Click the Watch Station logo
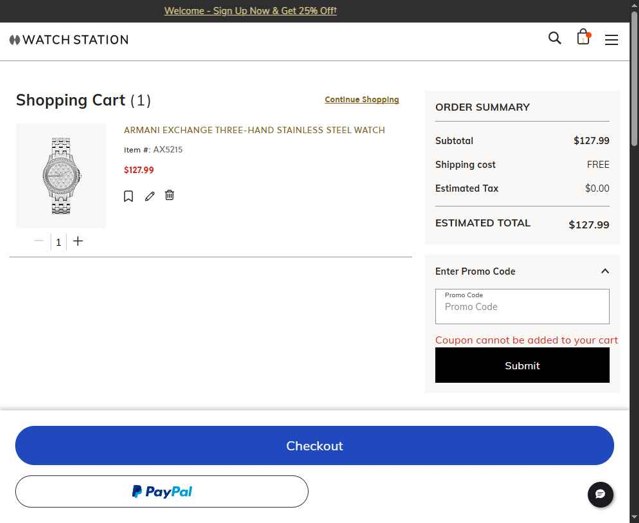Screen dimensions: 639x523 click(69, 40)
